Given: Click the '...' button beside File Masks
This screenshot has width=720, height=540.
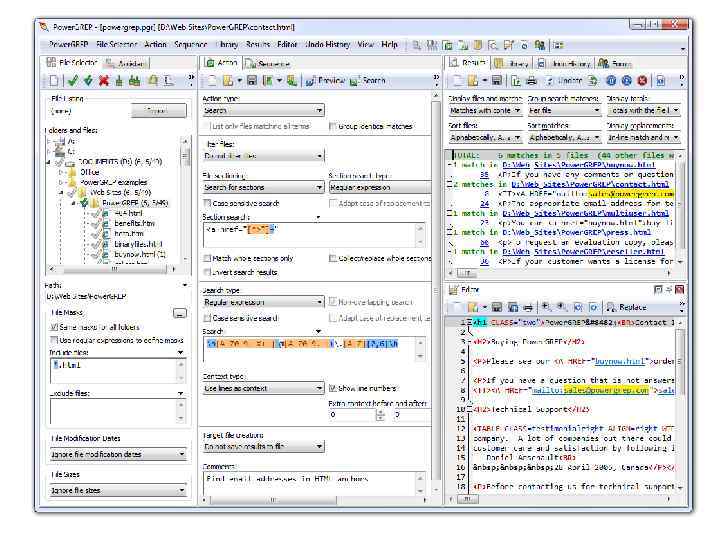Looking at the screenshot, I should [x=180, y=313].
